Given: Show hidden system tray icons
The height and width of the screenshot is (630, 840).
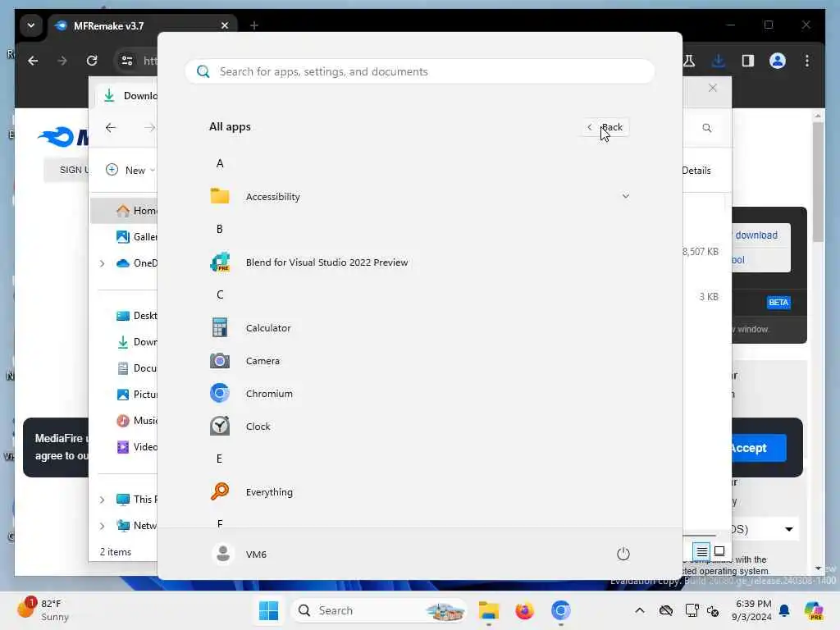Looking at the screenshot, I should (x=640, y=610).
